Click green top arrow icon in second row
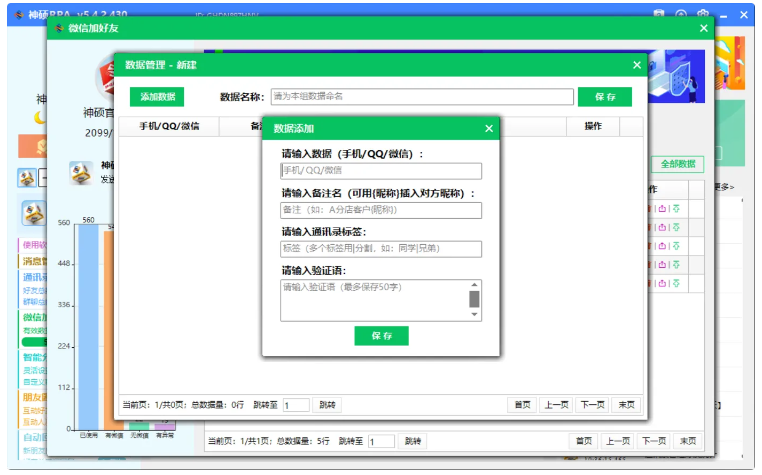 point(676,227)
